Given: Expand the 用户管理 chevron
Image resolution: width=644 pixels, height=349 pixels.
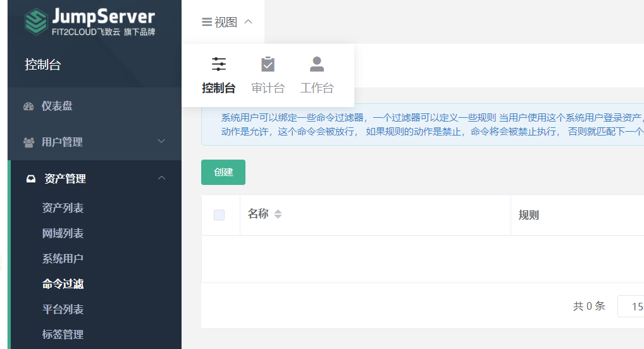Looking at the screenshot, I should (x=161, y=141).
